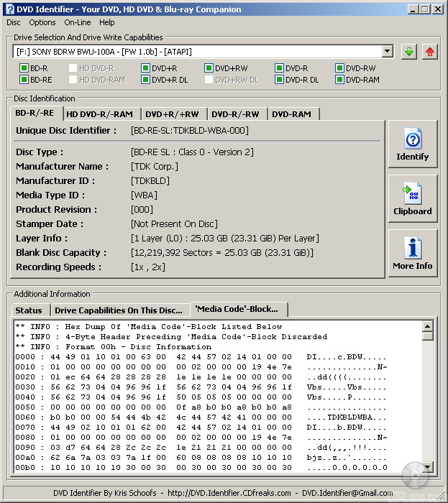Toggle the BD-RE capability checkbox

pyautogui.click(x=24, y=80)
